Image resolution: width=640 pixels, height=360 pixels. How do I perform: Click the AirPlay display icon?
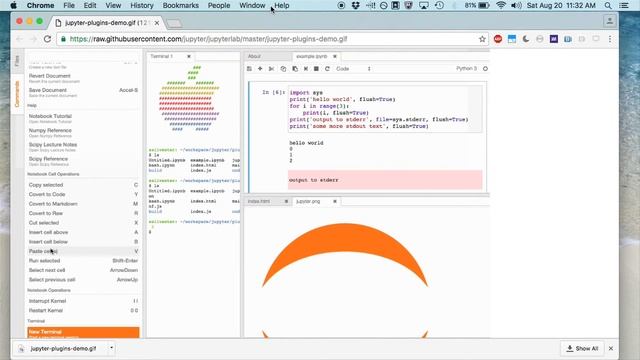(x=424, y=5)
